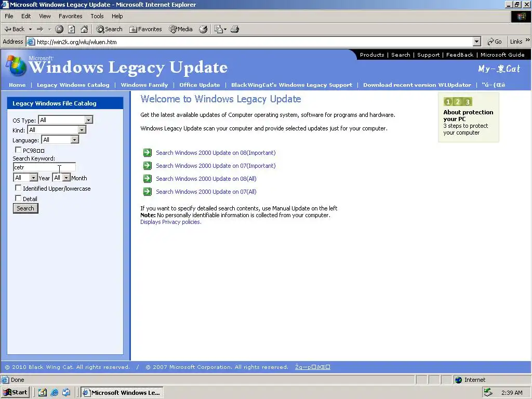Open the Search toolbar button
The width and height of the screenshot is (532, 399).
(x=109, y=29)
